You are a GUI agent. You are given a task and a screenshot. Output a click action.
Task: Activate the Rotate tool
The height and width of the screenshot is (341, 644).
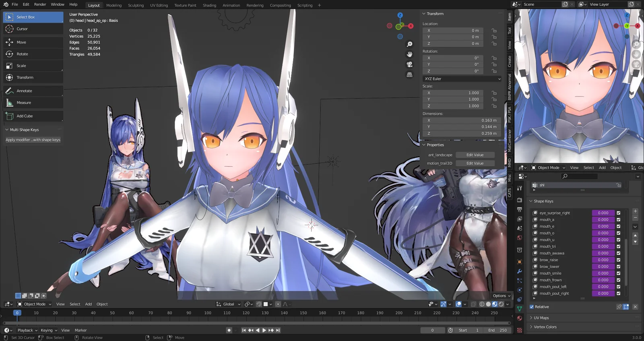(x=33, y=54)
